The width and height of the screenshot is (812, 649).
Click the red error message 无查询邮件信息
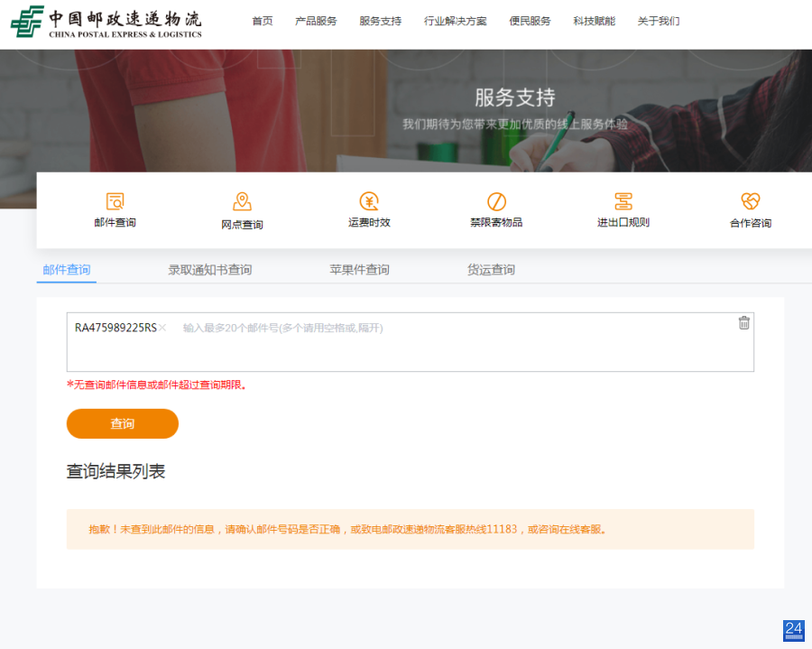pos(156,385)
